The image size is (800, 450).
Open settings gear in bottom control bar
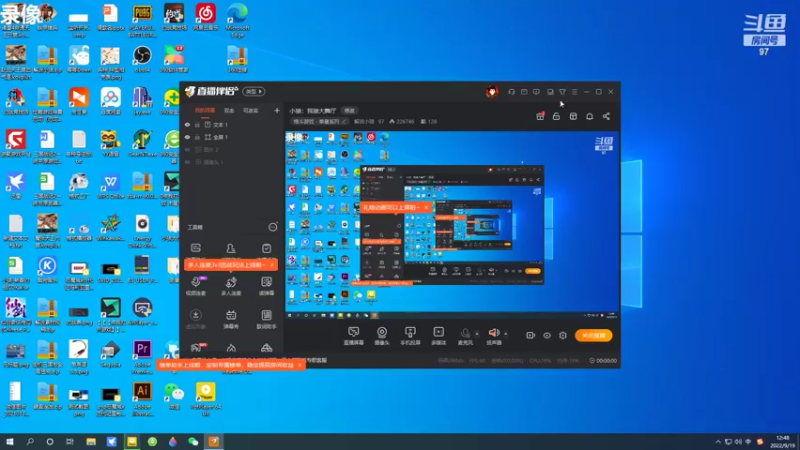[563, 335]
